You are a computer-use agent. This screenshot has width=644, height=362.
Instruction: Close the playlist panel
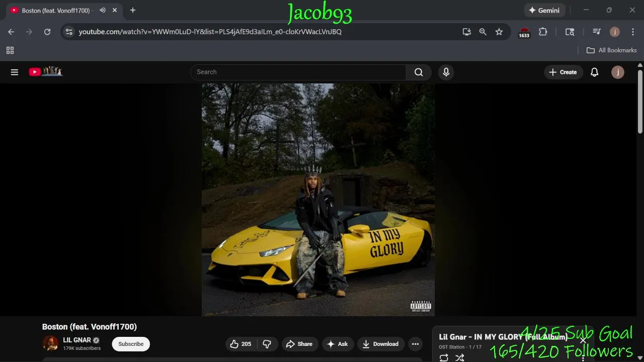click(x=583, y=340)
